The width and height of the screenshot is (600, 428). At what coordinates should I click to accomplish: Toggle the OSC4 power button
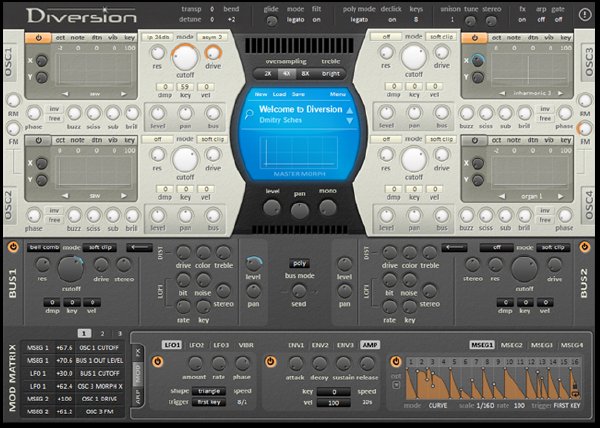pos(474,140)
